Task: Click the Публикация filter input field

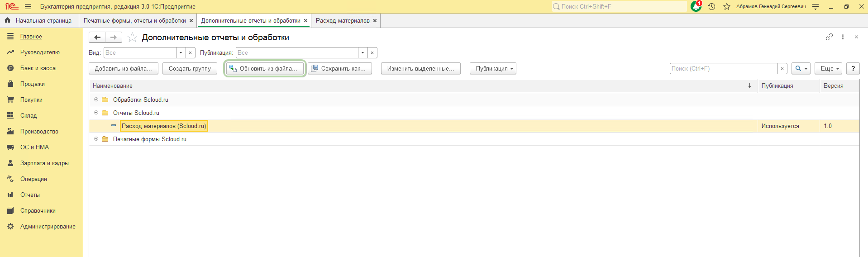Action: (x=297, y=53)
